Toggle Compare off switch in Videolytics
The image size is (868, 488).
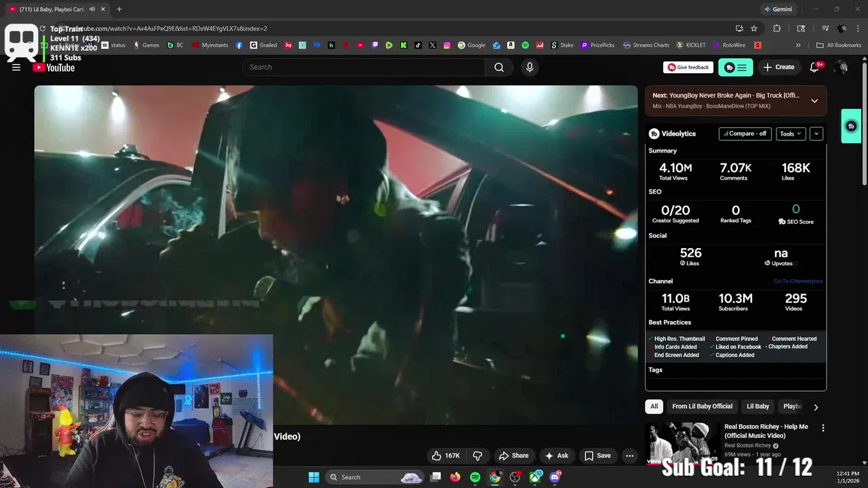(x=745, y=134)
